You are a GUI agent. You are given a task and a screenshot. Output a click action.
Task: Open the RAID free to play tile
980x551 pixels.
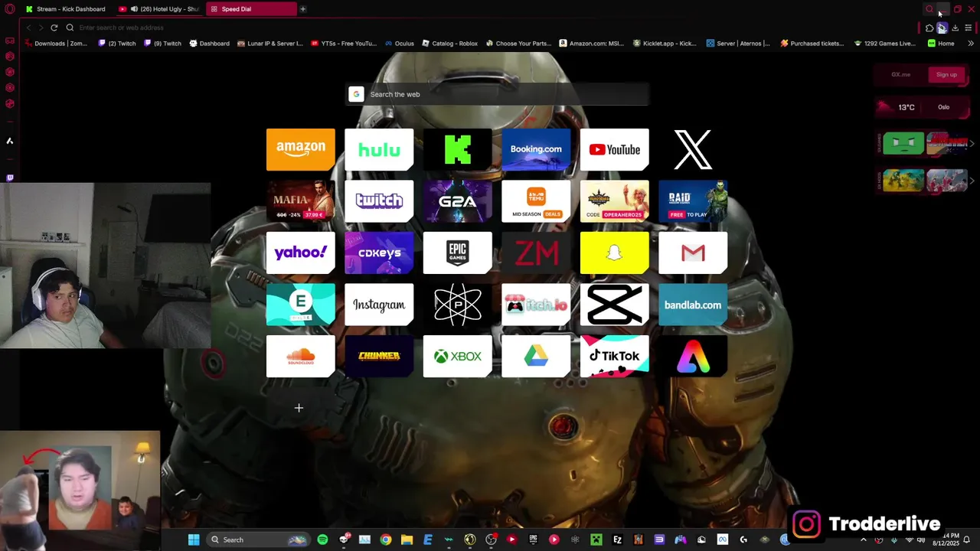[x=693, y=201]
